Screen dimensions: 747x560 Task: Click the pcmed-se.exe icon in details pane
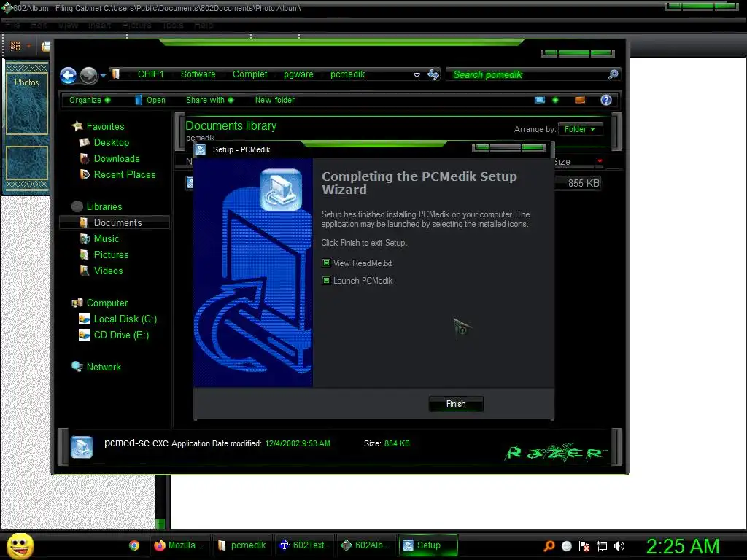pos(82,447)
